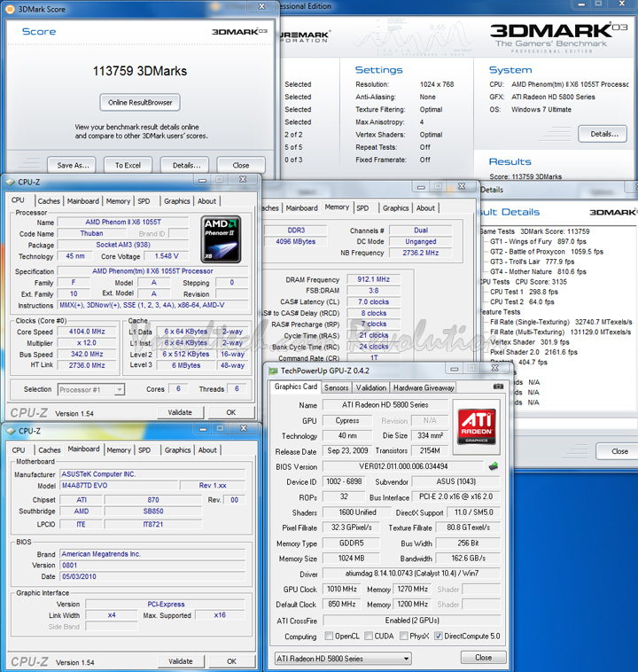Screen dimensions: 638x672
Task: Open the Memory tab in upper CPU-Z
Action: click(x=118, y=201)
